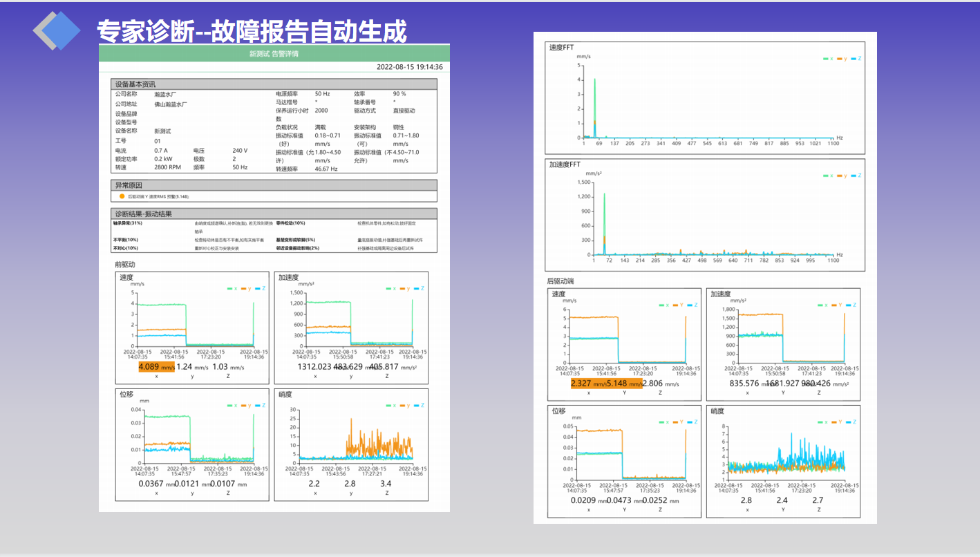980x557 pixels.
Task: Click the 设备基本资讯 section header
Action: coord(274,84)
